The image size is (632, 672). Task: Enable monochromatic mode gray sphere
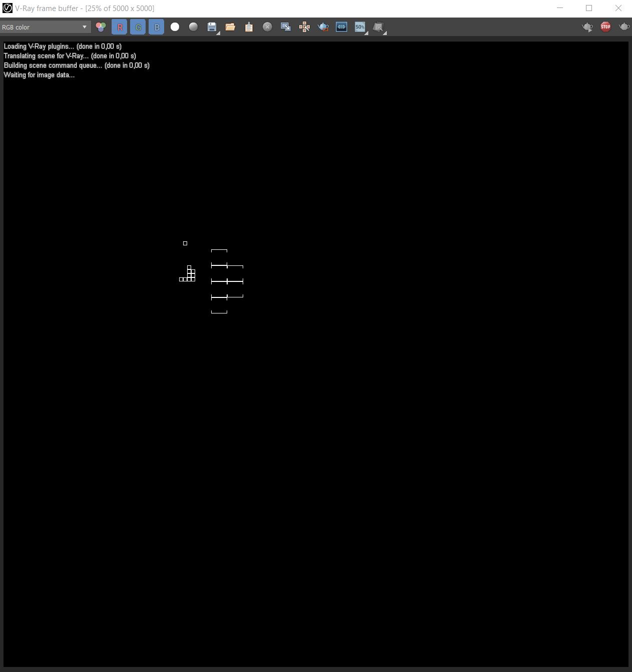[x=193, y=27]
